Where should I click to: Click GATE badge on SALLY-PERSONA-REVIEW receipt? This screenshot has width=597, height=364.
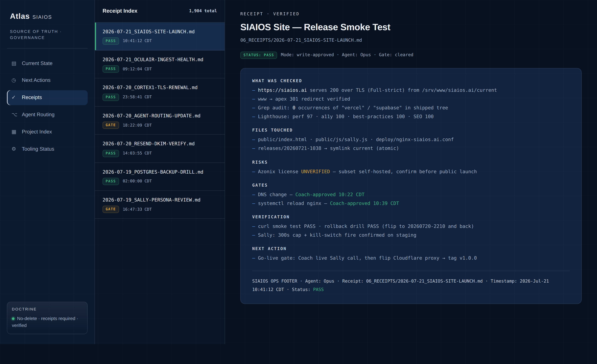click(110, 209)
